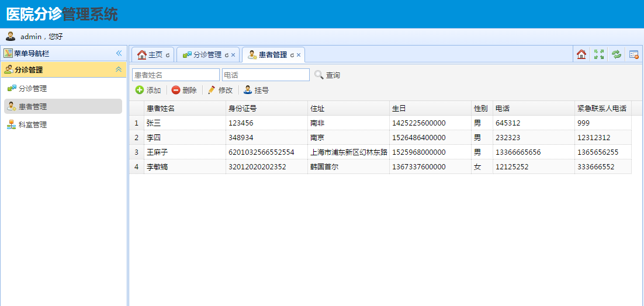644x306 pixels.
Task: Click birthday value 1425225600000
Action: click(x=419, y=123)
